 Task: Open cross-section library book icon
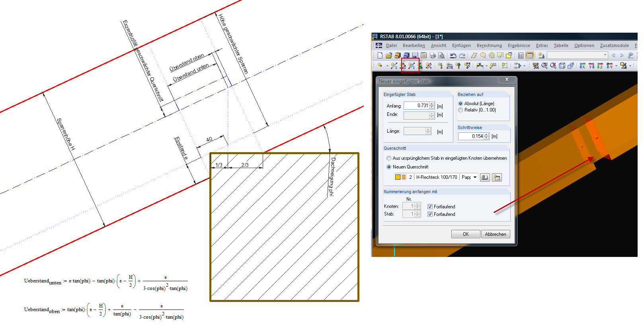(485, 178)
